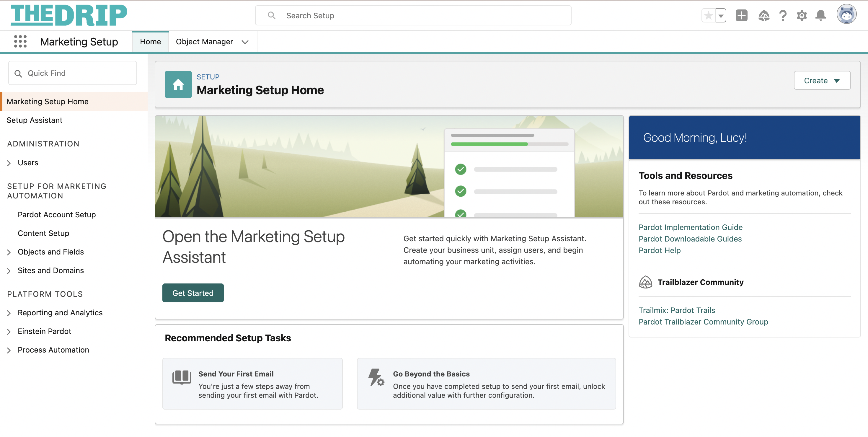Image resolution: width=868 pixels, height=437 pixels.
Task: Click the Recommended Setup Tasks heading
Action: tap(228, 338)
